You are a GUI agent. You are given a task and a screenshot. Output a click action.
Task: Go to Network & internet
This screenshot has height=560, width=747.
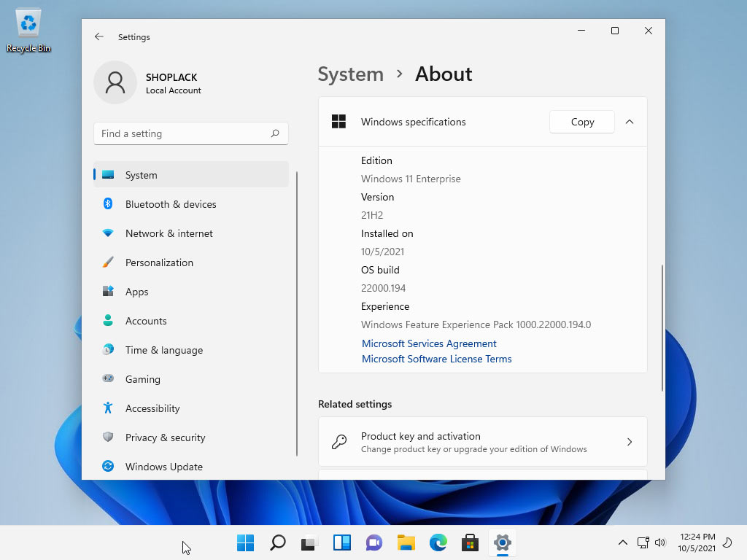click(191, 233)
